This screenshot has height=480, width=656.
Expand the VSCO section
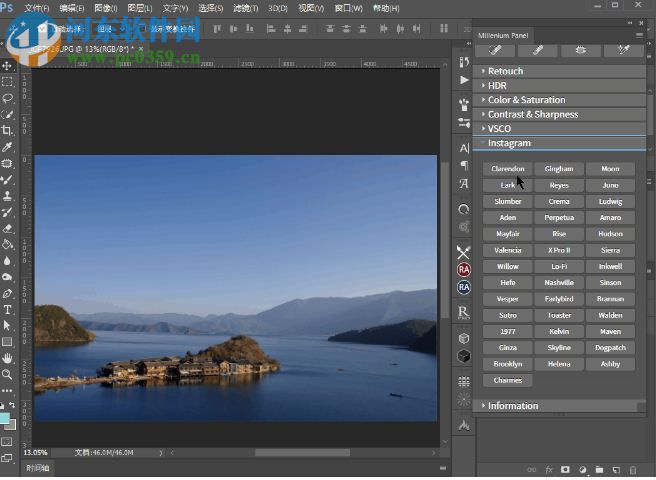[x=559, y=128]
